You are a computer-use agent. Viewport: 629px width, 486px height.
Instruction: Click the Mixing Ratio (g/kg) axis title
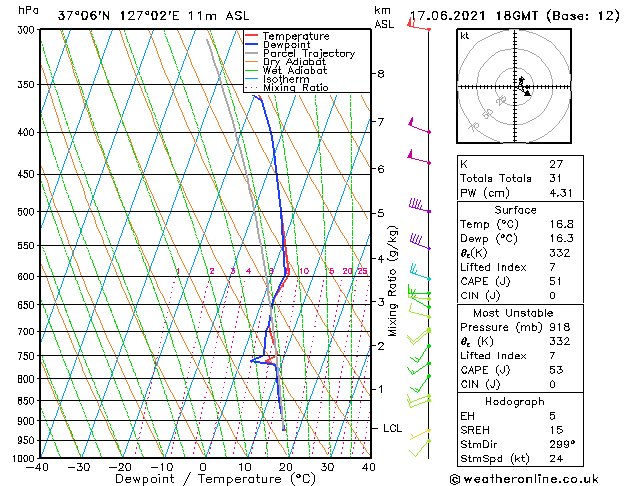(392, 281)
